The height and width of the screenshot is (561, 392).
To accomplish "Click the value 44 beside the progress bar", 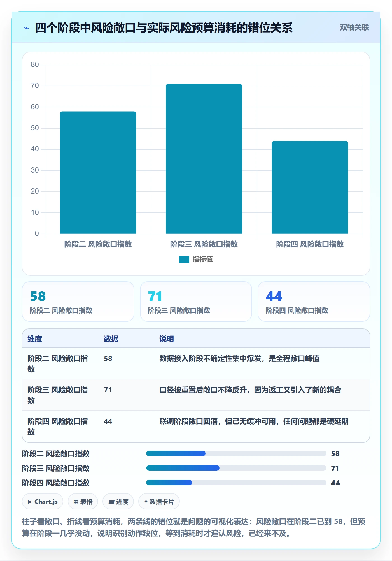I will [335, 483].
